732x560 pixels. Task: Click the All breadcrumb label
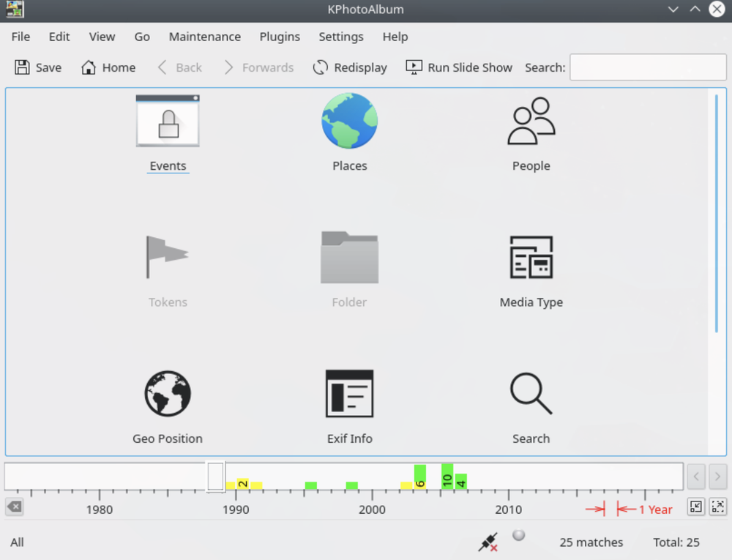(x=18, y=542)
